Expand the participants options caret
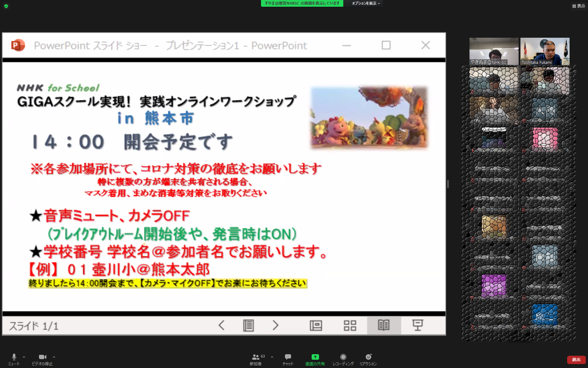588x368 pixels. 272,357
